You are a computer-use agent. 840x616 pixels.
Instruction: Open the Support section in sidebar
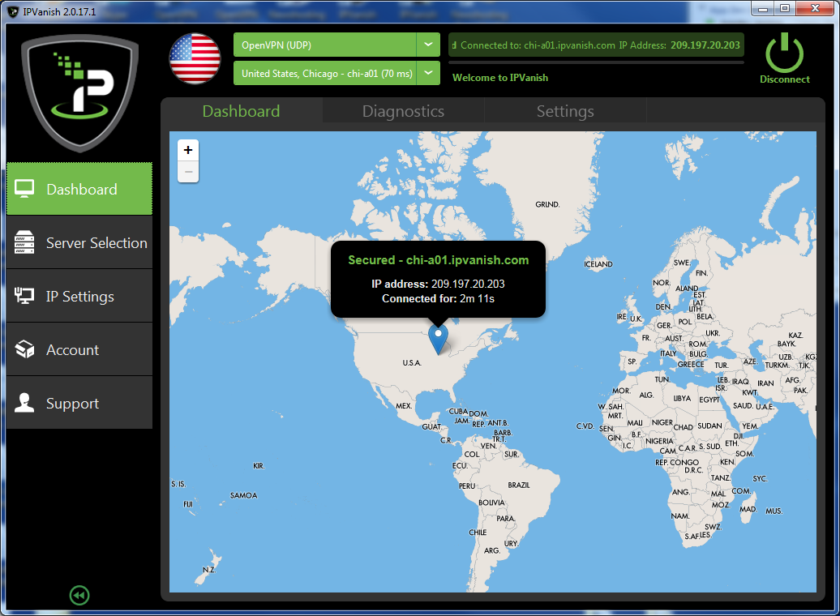tap(79, 403)
